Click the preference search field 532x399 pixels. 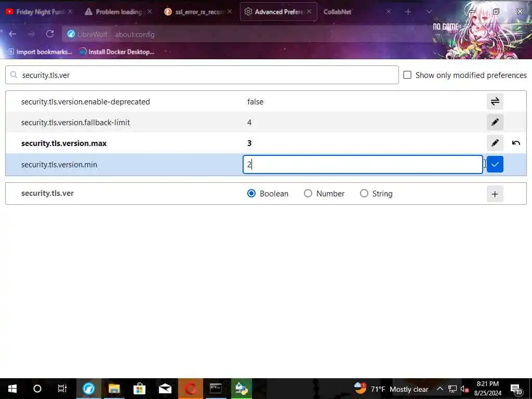point(202,75)
